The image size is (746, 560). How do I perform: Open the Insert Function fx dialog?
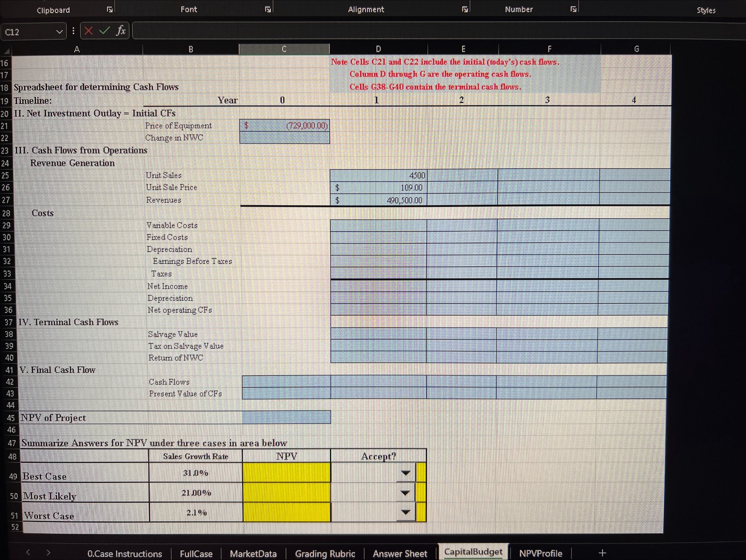point(120,31)
